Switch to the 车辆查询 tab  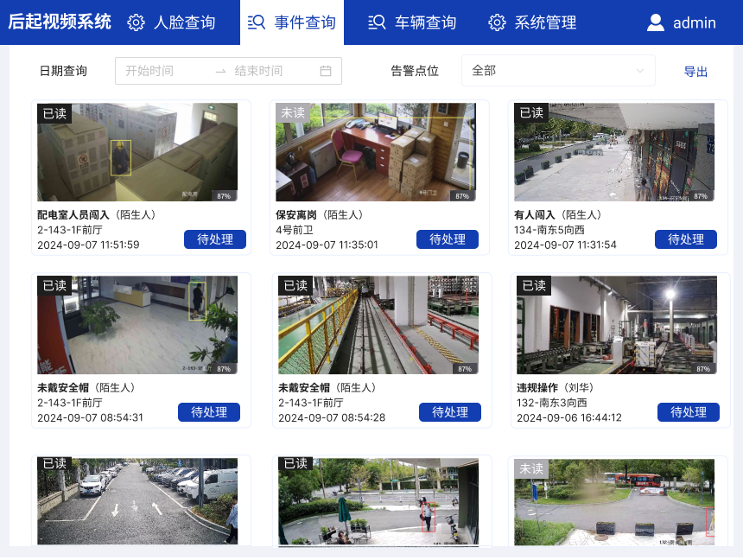click(x=412, y=22)
